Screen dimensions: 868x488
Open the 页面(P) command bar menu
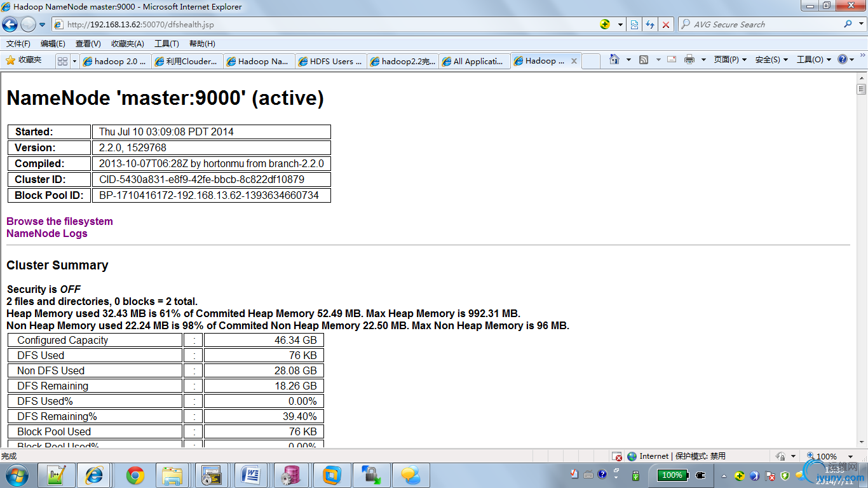(730, 60)
